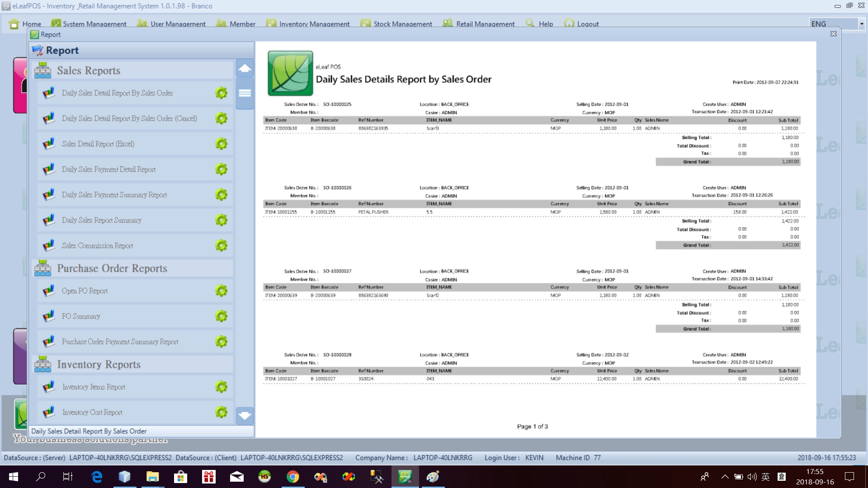Click the eLeaf POS logo in report

290,73
